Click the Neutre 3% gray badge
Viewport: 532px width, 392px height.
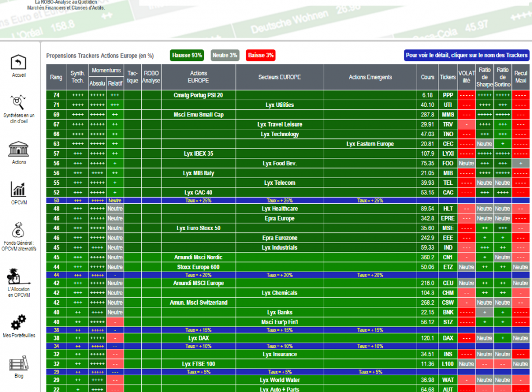click(225, 55)
